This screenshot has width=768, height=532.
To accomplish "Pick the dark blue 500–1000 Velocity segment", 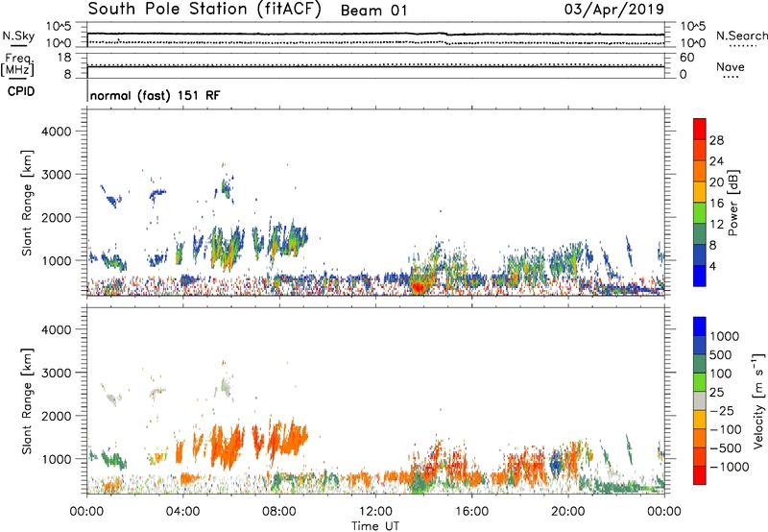I will click(700, 346).
